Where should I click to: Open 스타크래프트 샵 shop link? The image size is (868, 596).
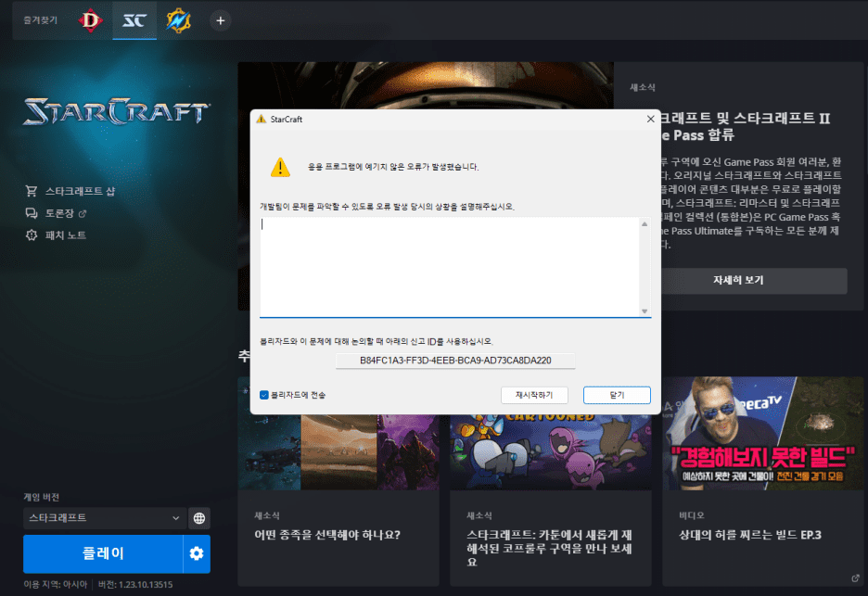(81, 191)
